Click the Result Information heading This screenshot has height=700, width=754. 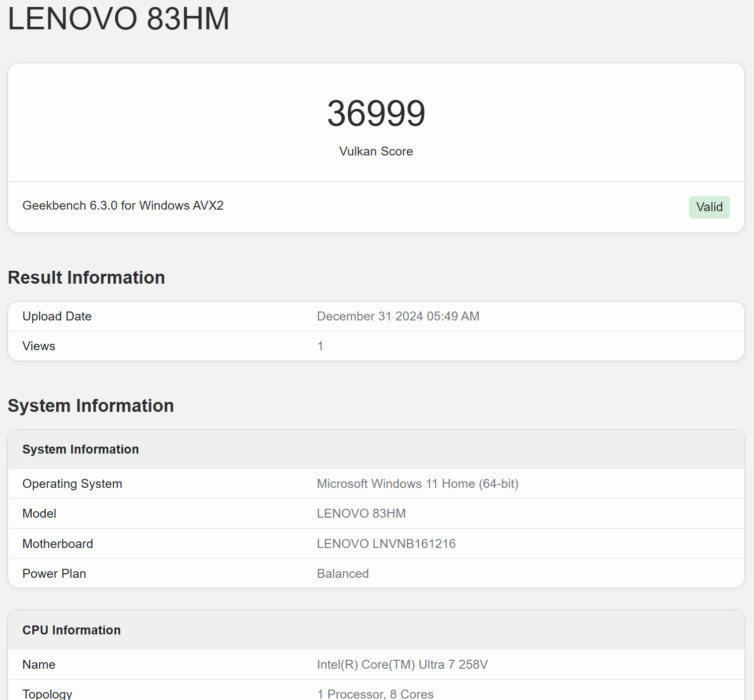86,277
